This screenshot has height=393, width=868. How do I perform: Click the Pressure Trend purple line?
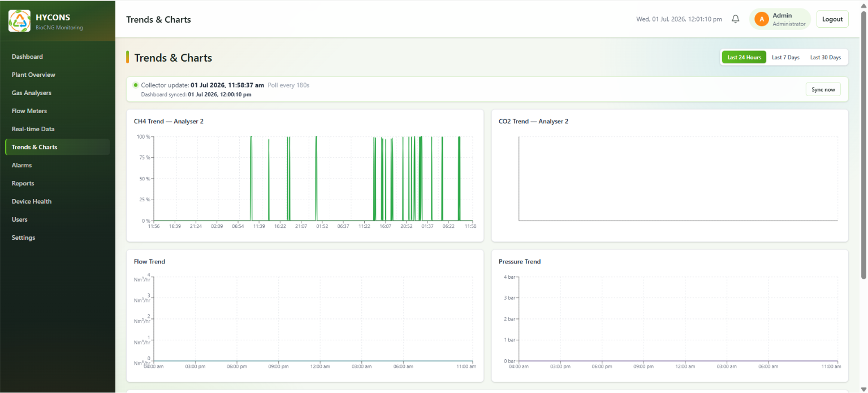[x=678, y=361]
